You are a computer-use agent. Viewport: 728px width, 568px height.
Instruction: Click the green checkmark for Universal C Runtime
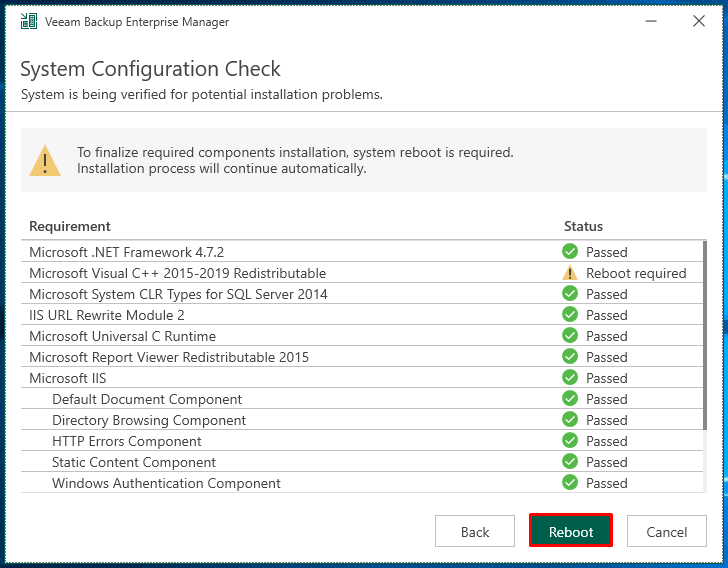click(570, 335)
